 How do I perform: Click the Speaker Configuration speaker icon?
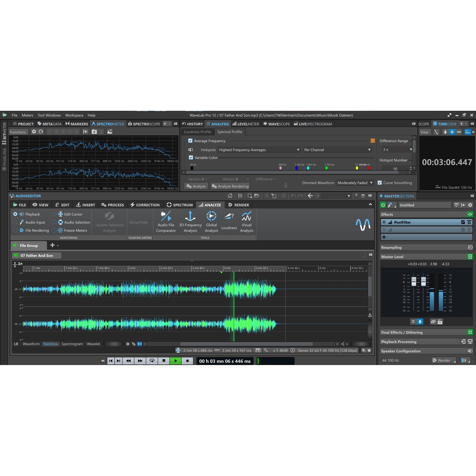point(470,351)
